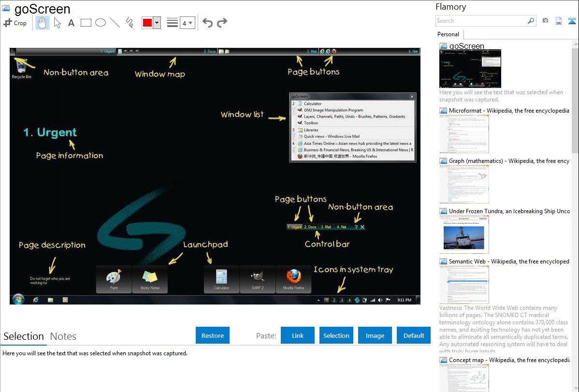Viewport: 579px width, 392px height.
Task: Click the 2. Docs control bar button
Action: coord(310,227)
